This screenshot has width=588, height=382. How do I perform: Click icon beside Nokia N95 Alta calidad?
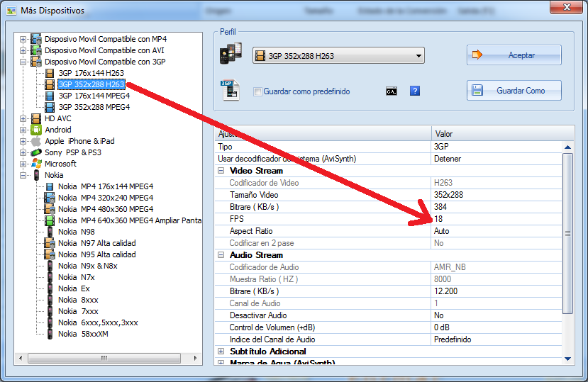click(50, 254)
